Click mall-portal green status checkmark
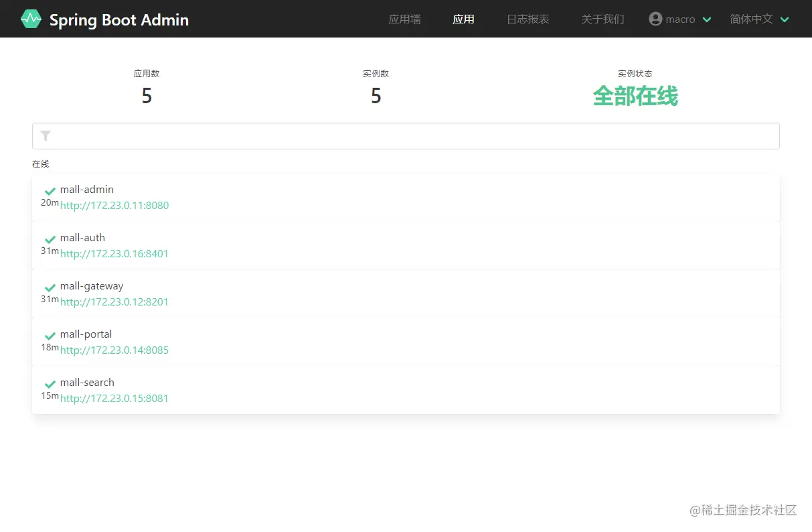Screen dimensions: 812x532 (x=50, y=336)
